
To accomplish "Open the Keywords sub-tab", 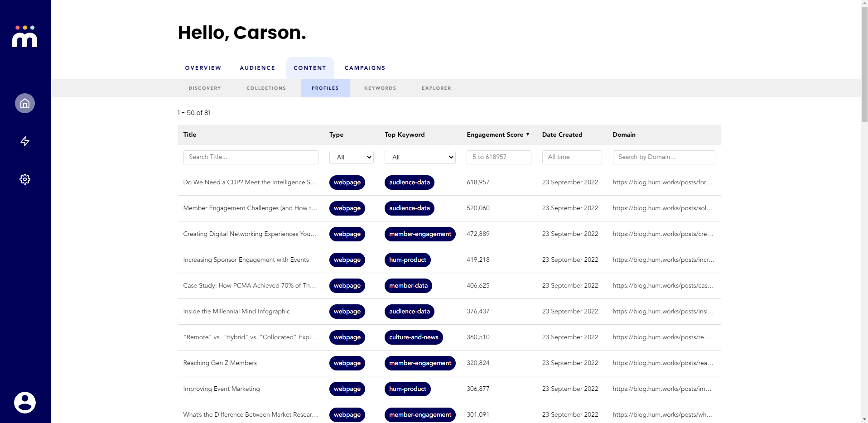I will pyautogui.click(x=380, y=88).
